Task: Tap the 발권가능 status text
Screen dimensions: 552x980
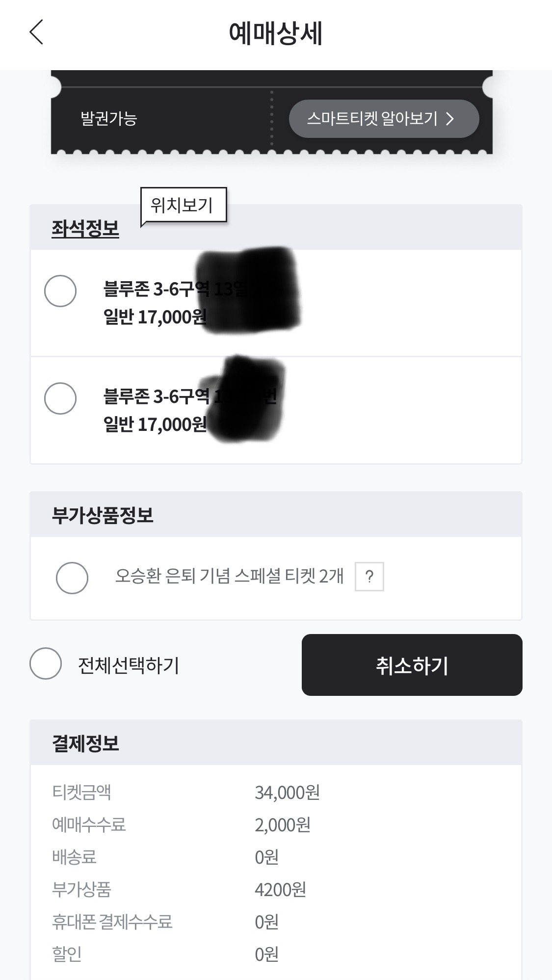Action: click(x=108, y=119)
